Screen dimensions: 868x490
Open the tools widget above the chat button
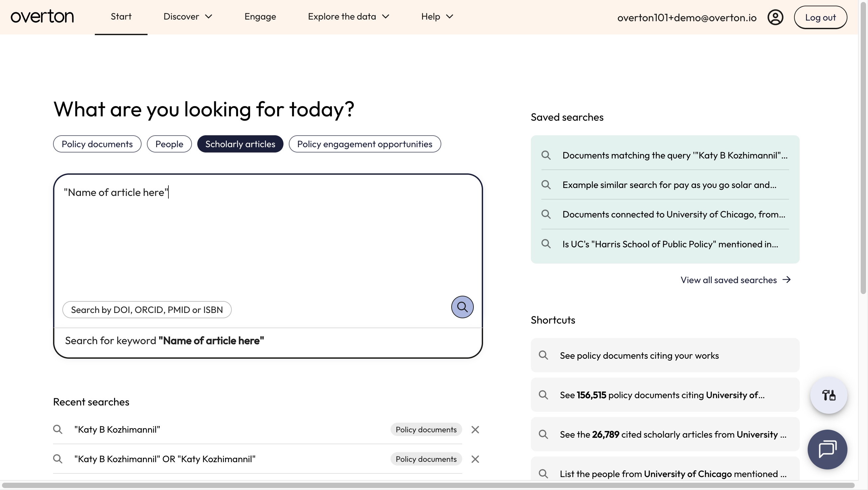click(829, 395)
